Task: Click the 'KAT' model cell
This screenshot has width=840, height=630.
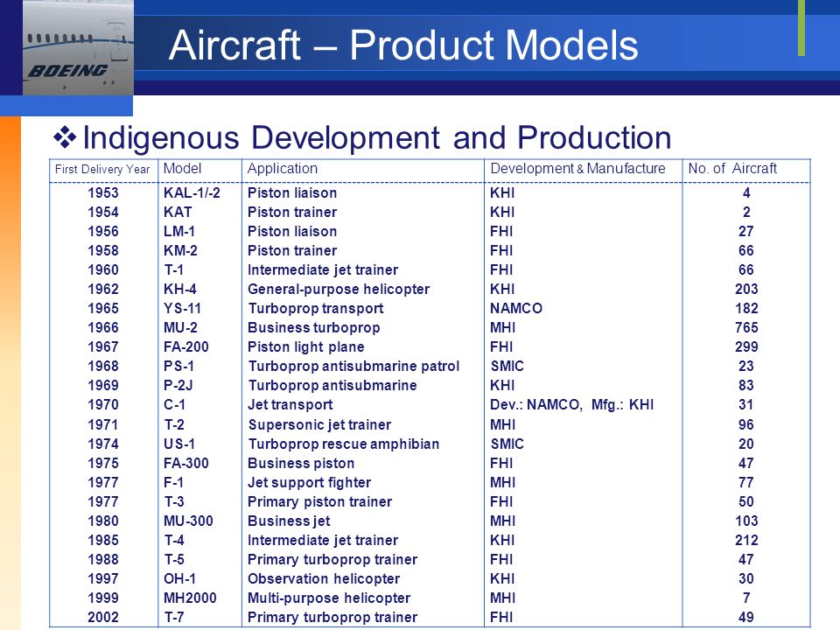Action: 178,212
